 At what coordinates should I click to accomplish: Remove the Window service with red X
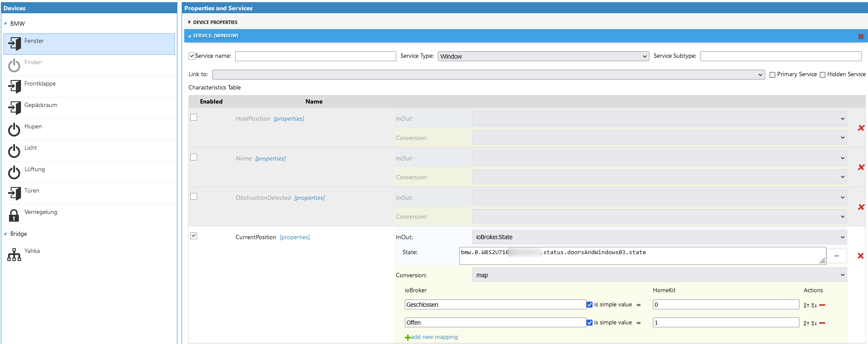point(861,36)
